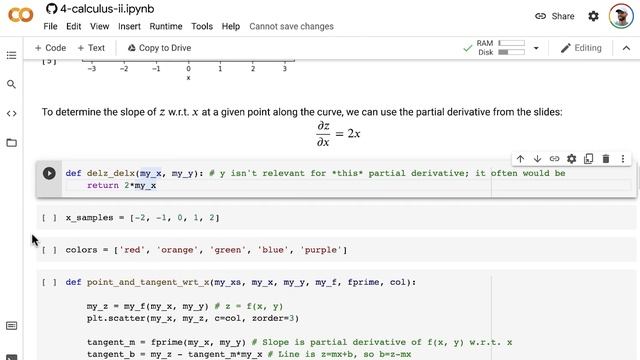Copy link to cell icon
Screen dimensions: 640x360
point(554,159)
